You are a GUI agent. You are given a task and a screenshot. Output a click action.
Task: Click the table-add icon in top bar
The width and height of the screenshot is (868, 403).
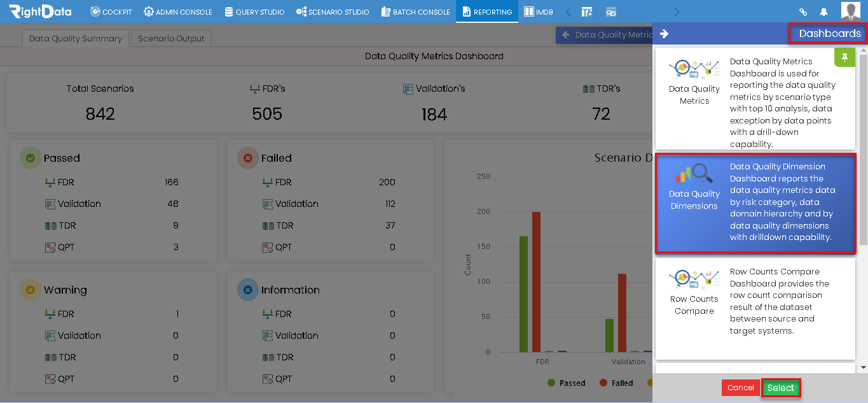click(587, 11)
